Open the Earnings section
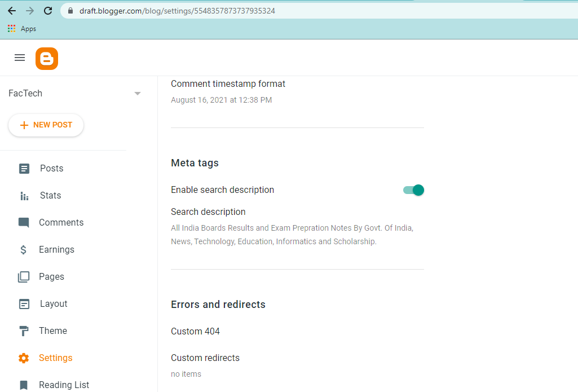Viewport: 578px width, 392px height. click(x=57, y=250)
